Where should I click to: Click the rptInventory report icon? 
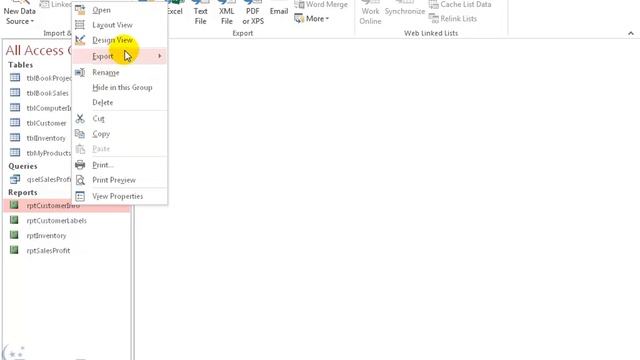click(14, 235)
